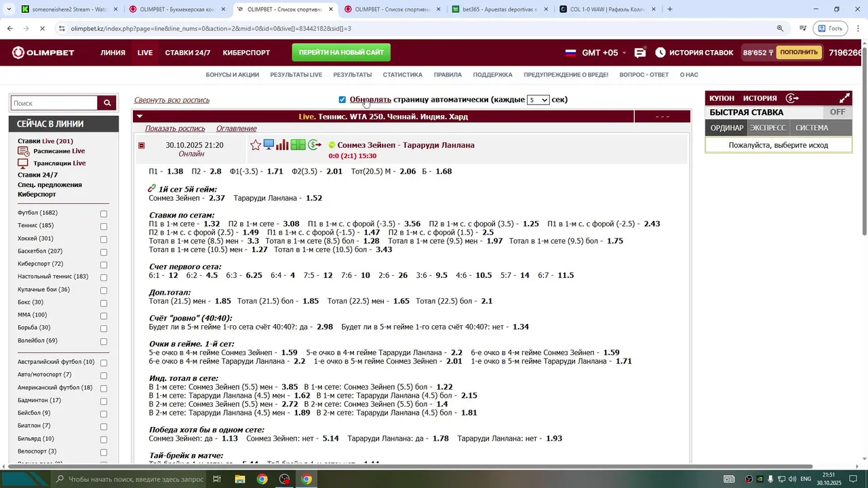
Task: Toggle auto-refresh page checkbox
Action: tap(342, 100)
